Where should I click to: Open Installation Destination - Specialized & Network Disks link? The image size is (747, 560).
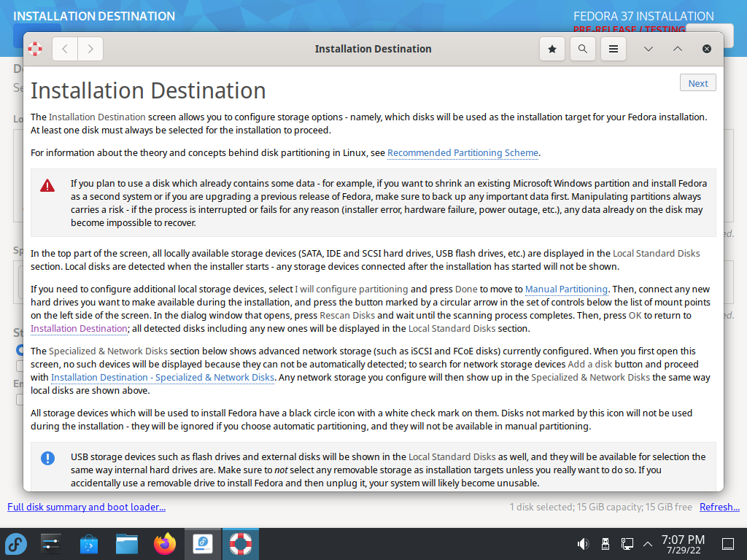[x=163, y=378]
